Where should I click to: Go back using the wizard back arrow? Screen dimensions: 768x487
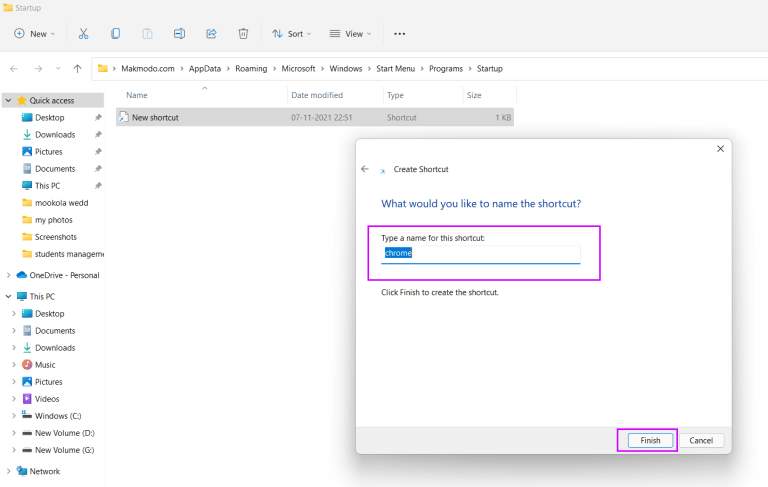(x=365, y=169)
